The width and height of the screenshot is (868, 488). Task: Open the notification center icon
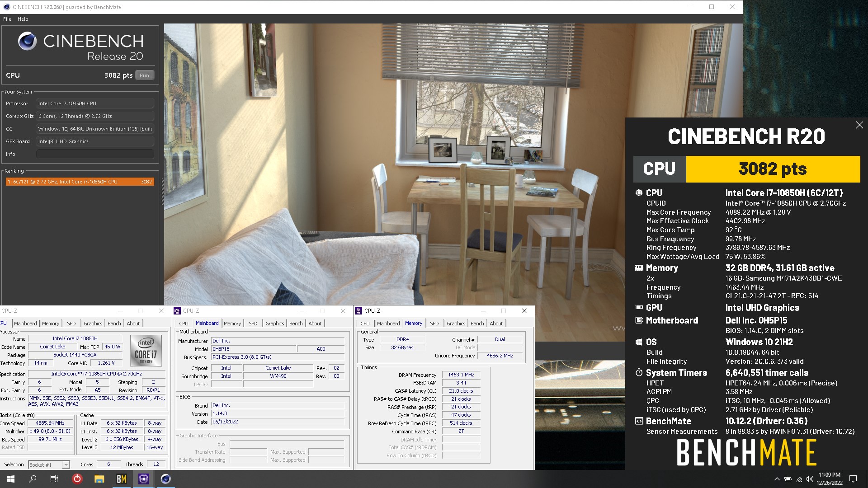(x=853, y=479)
